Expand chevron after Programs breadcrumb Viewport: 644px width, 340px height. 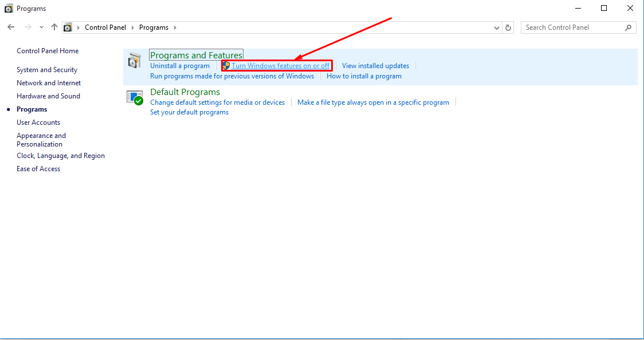coord(175,27)
